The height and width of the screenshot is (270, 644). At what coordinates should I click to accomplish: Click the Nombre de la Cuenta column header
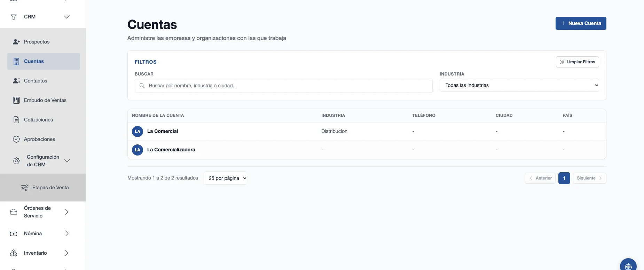pyautogui.click(x=158, y=116)
